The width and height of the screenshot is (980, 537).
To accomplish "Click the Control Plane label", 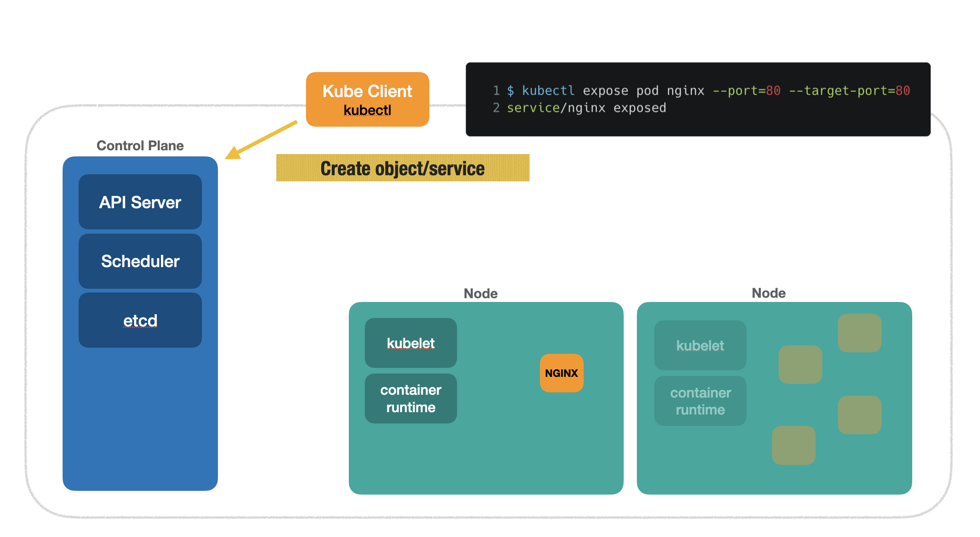I will pyautogui.click(x=140, y=146).
